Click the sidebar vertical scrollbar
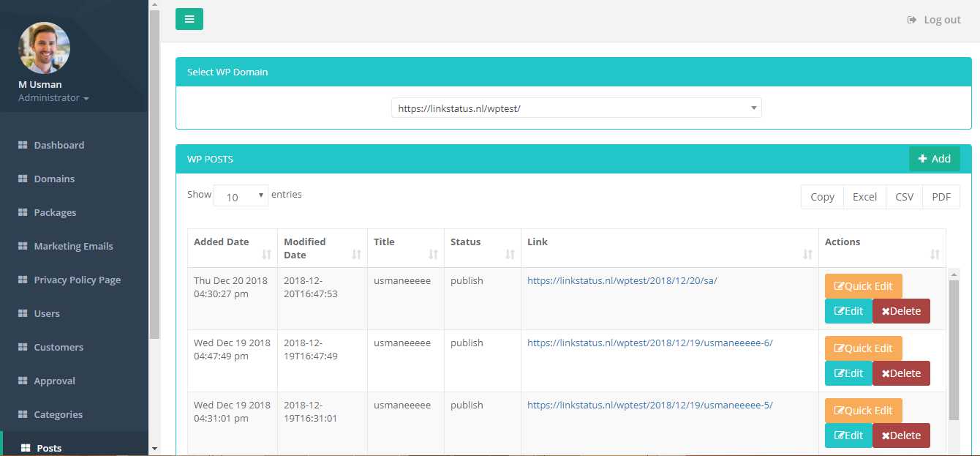 tap(154, 174)
